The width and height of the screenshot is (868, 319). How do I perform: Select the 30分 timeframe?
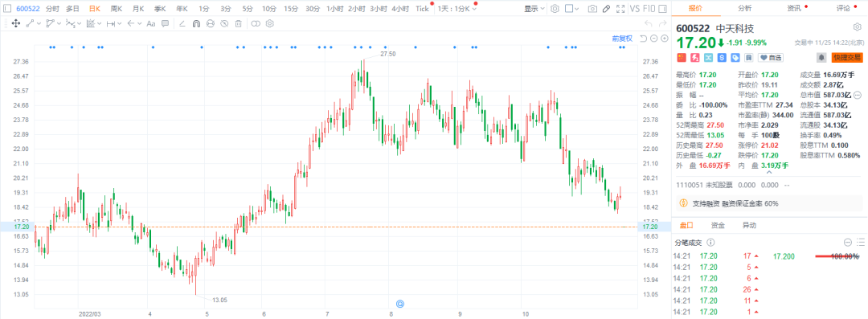(313, 9)
